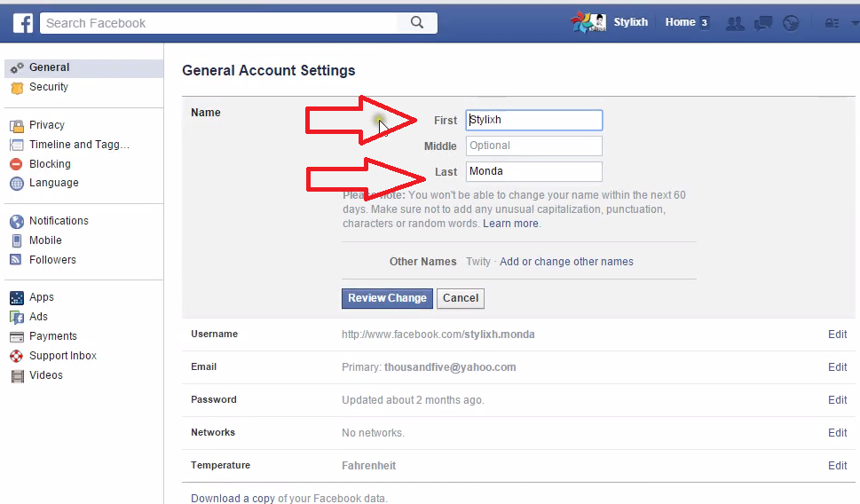Click the First name field

pos(534,120)
